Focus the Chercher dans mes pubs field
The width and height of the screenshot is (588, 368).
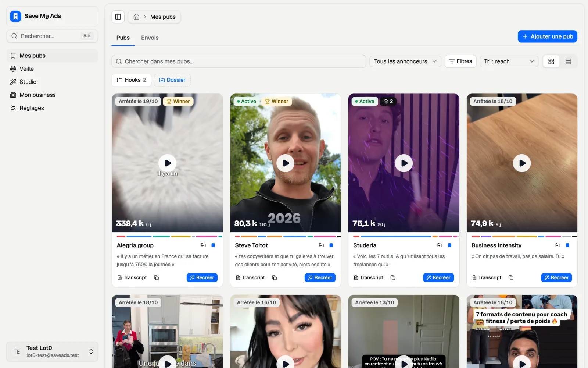tap(239, 61)
